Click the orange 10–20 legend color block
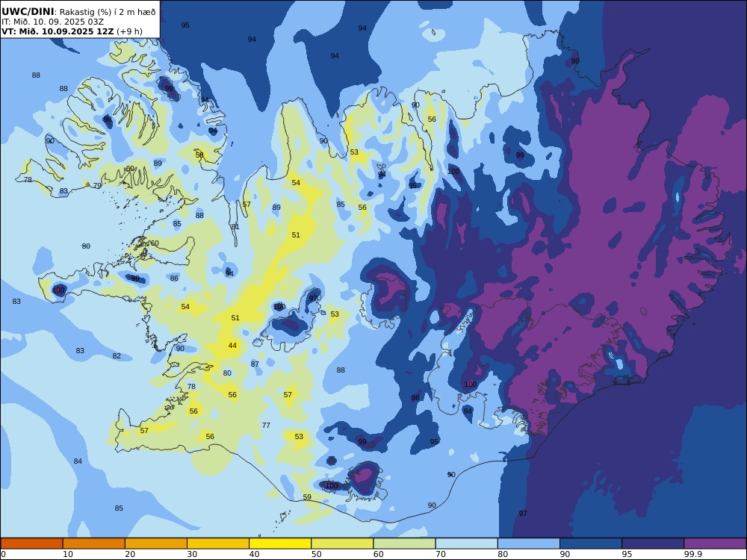747x560 pixels. coord(94,544)
